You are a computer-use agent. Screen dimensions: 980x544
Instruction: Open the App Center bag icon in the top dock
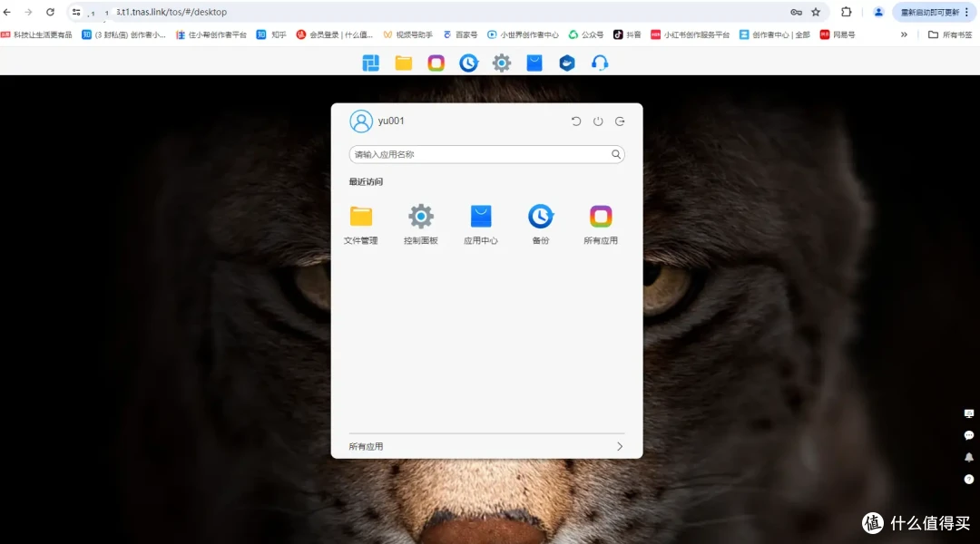(x=534, y=63)
